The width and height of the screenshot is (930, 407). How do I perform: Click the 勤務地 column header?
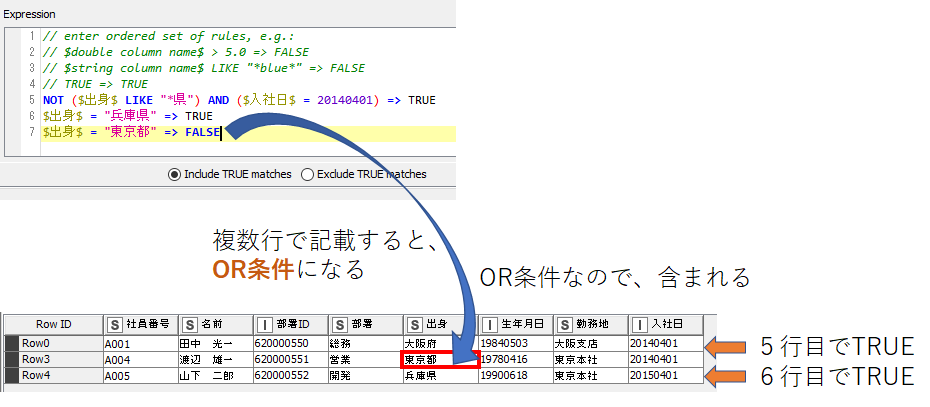pos(591,325)
